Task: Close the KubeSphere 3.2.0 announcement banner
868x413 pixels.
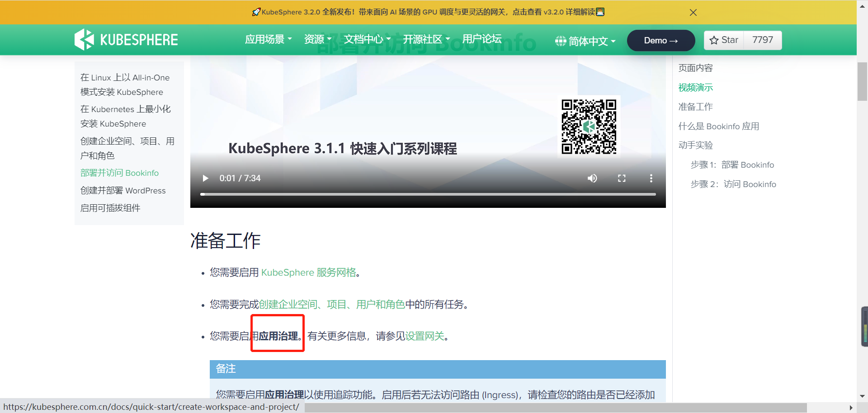Action: click(x=693, y=13)
